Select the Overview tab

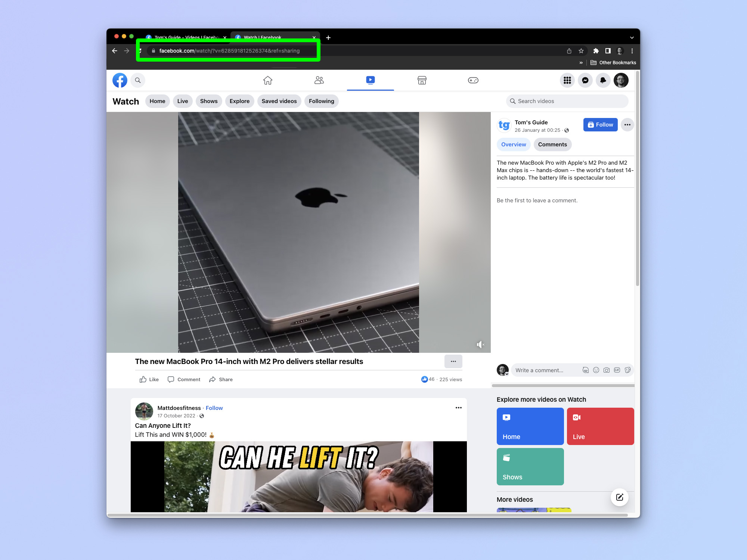(x=514, y=144)
